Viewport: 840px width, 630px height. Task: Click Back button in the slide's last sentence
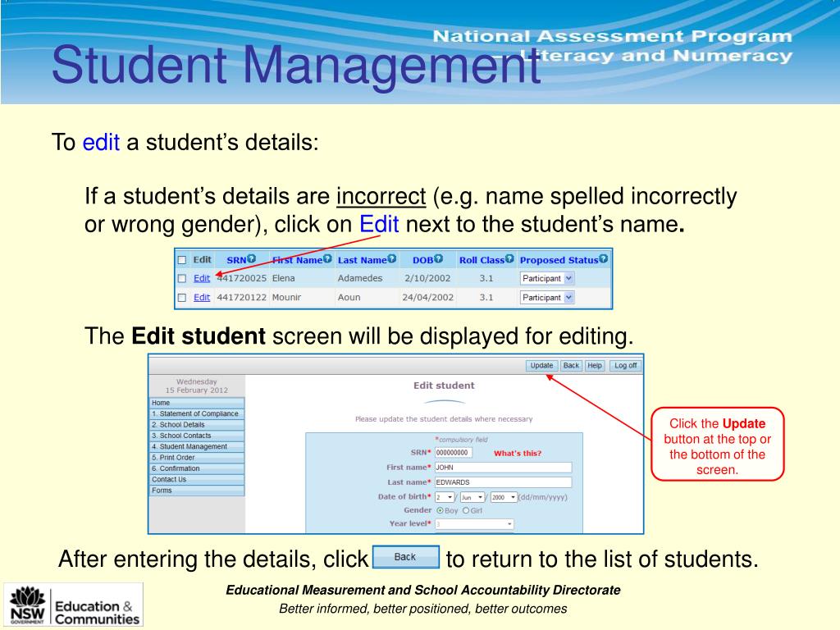point(405,557)
